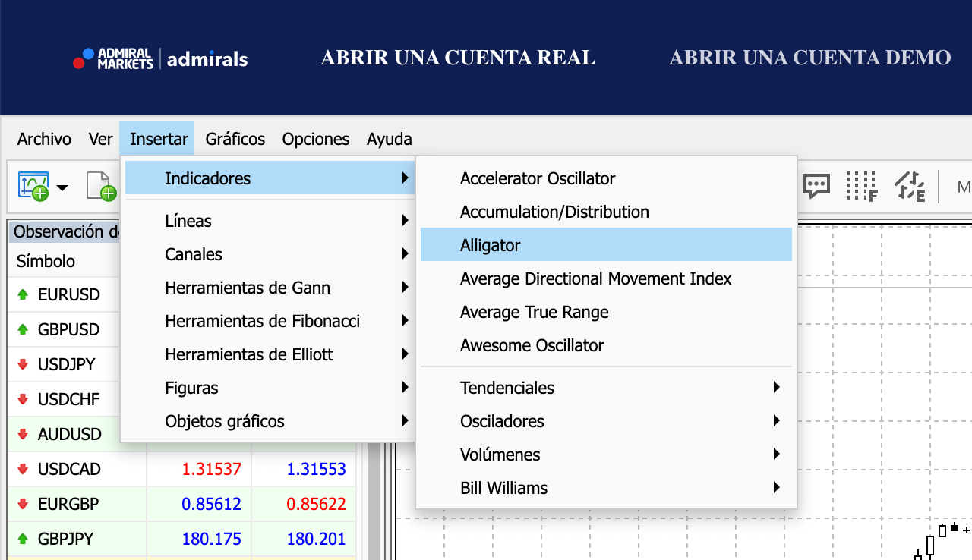The image size is (972, 560).
Task: Insert the Accumulation/Distribution indicator
Action: (x=606, y=212)
